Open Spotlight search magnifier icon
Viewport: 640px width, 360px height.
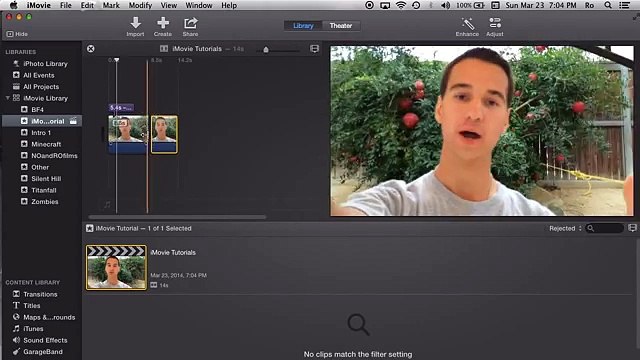tap(608, 5)
